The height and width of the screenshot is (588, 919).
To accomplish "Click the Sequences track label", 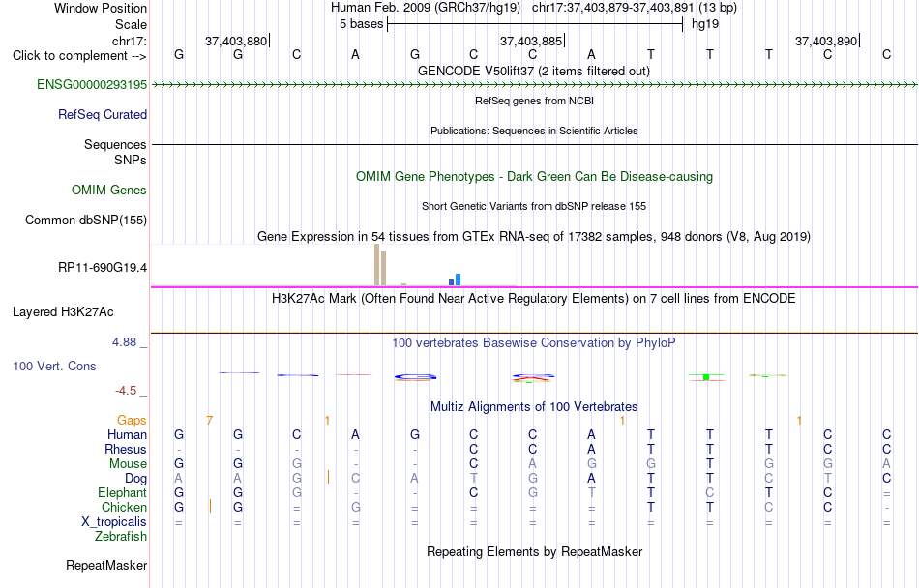I will [115, 145].
